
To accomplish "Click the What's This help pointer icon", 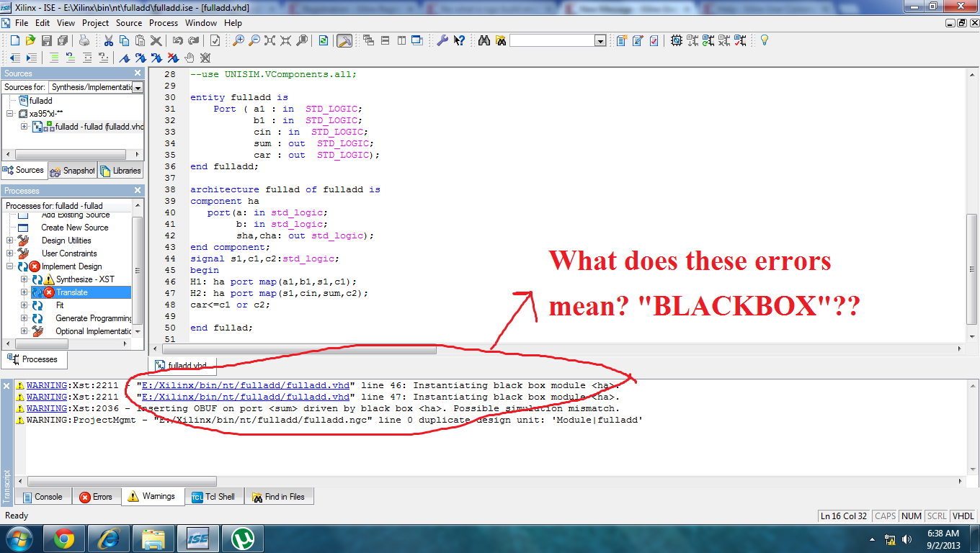I will click(459, 40).
